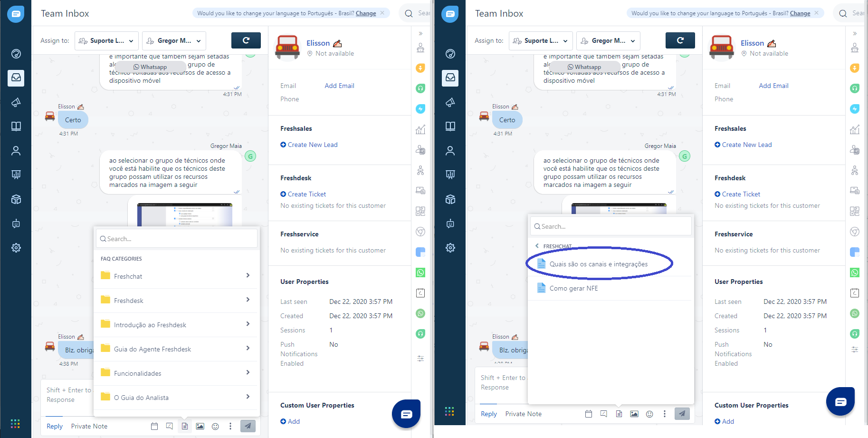The width and height of the screenshot is (868, 438).
Task: Open settings gear in left screenshot sidebar
Action: [16, 248]
